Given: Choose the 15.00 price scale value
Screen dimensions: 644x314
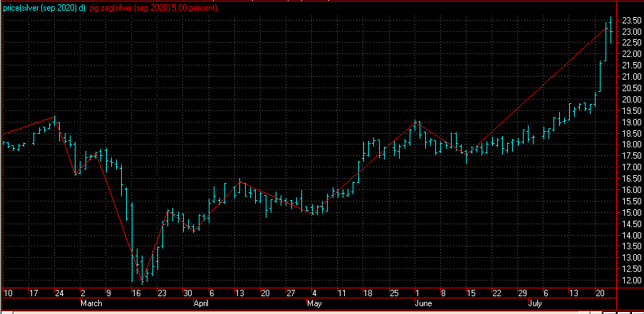Looking at the screenshot, I should pos(630,213).
